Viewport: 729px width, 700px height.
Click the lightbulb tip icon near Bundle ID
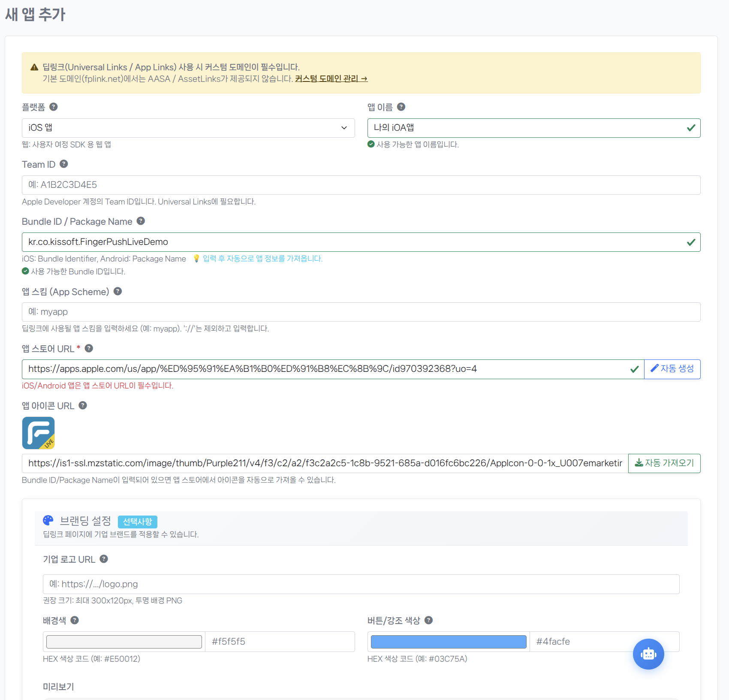(196, 259)
